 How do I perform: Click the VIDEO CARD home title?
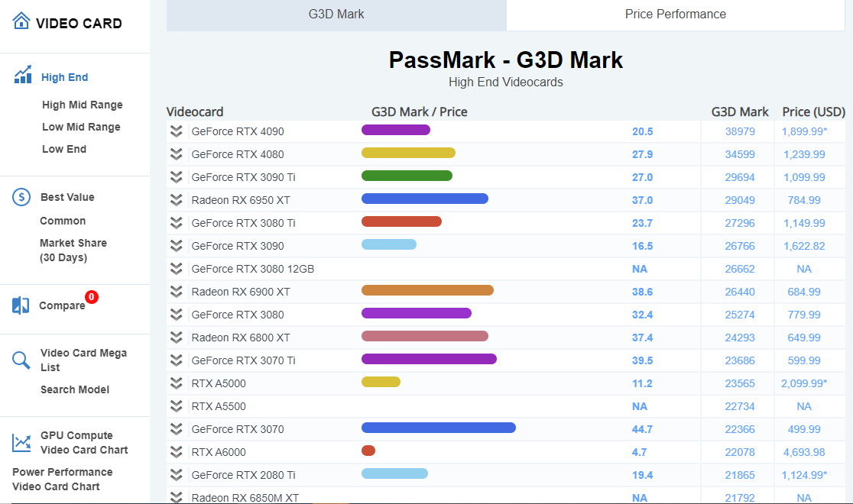point(79,24)
